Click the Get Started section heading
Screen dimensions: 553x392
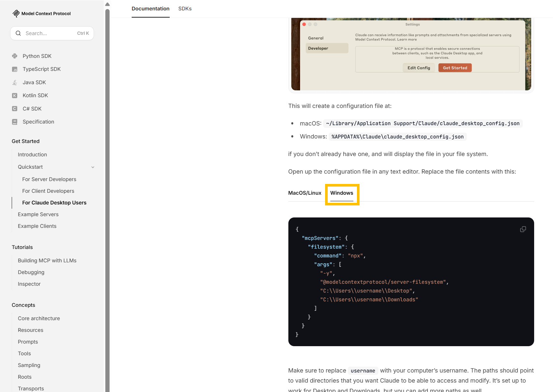26,141
